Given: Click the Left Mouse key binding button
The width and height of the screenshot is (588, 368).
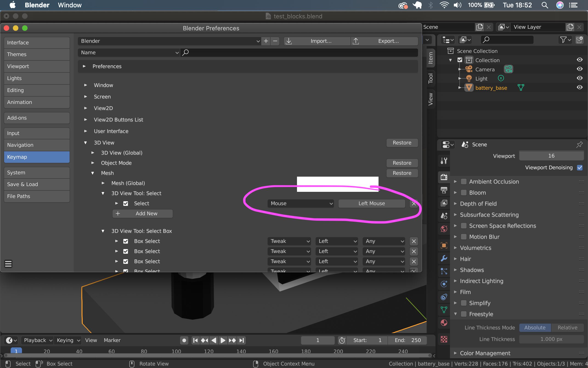Looking at the screenshot, I should click(372, 204).
